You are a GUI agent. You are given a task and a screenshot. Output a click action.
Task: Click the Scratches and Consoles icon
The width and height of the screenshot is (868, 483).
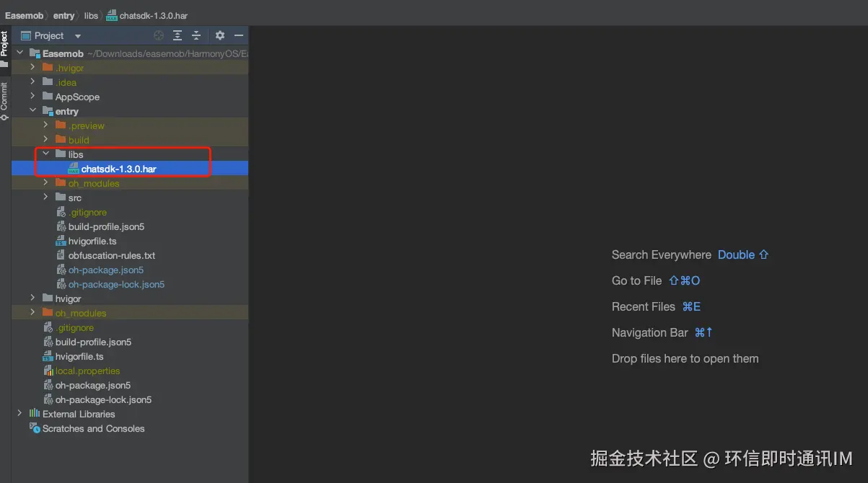coord(35,428)
